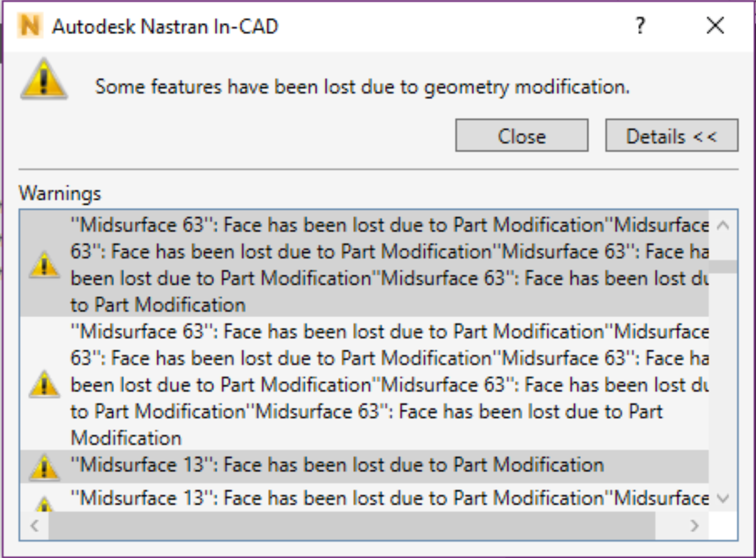This screenshot has width=756, height=558.
Task: Close the warning dialog via Close button
Action: tap(521, 135)
